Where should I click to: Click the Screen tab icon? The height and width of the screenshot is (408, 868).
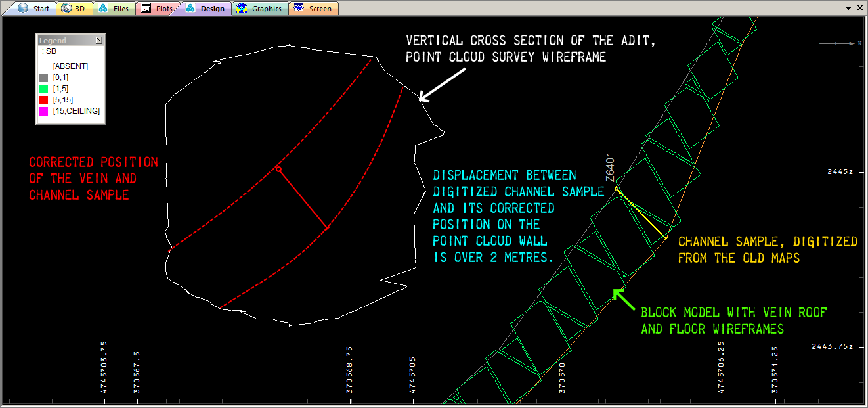299,9
